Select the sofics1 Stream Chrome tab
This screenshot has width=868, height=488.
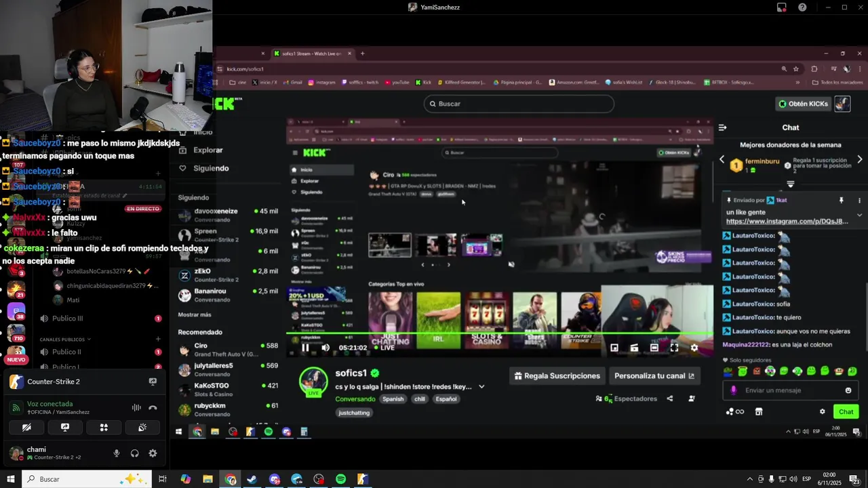[x=312, y=54]
